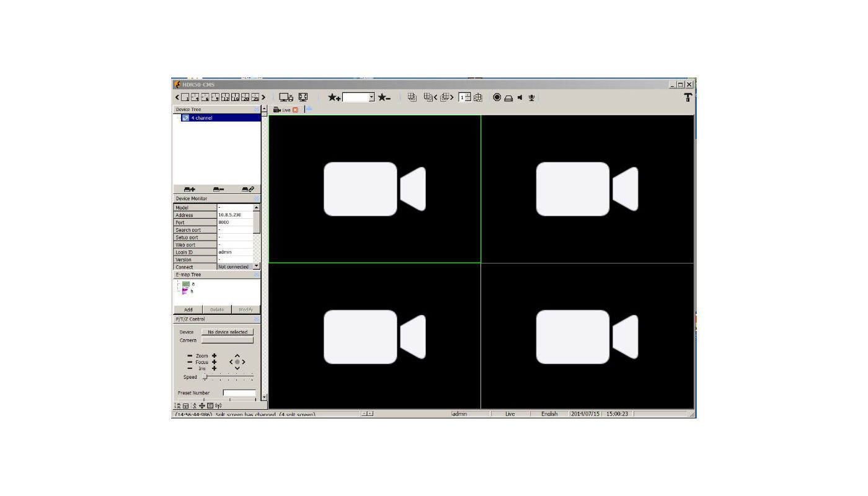Select the Live tab
The width and height of the screenshot is (868, 496).
(x=283, y=110)
